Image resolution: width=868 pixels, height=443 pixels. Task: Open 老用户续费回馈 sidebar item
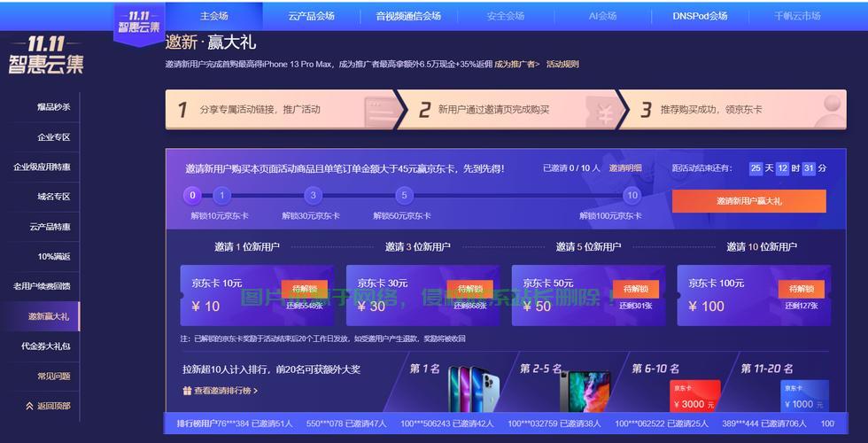[43, 286]
